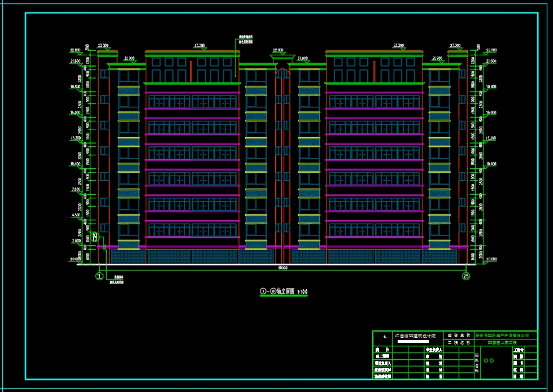The width and height of the screenshot is (553, 392).
Task: Click axis bubble 1 at bottom left
Action: [99, 276]
